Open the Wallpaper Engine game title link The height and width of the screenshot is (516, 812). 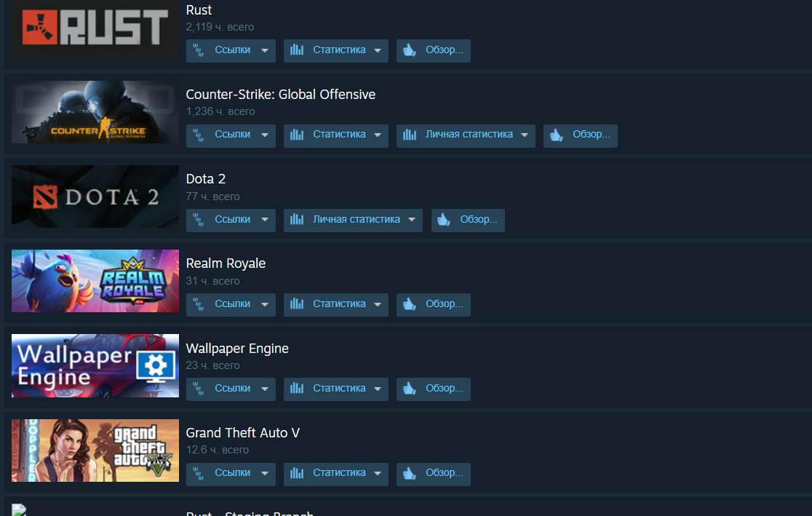(237, 348)
